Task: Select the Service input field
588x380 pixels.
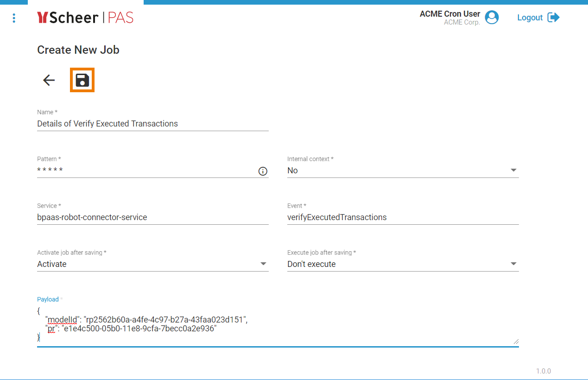Action: (x=152, y=217)
